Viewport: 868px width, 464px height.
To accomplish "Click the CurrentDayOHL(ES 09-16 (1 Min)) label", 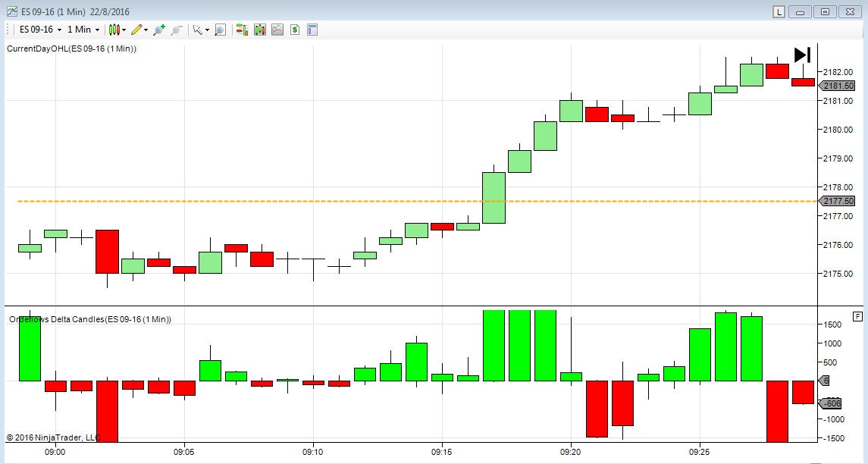I will click(x=71, y=49).
